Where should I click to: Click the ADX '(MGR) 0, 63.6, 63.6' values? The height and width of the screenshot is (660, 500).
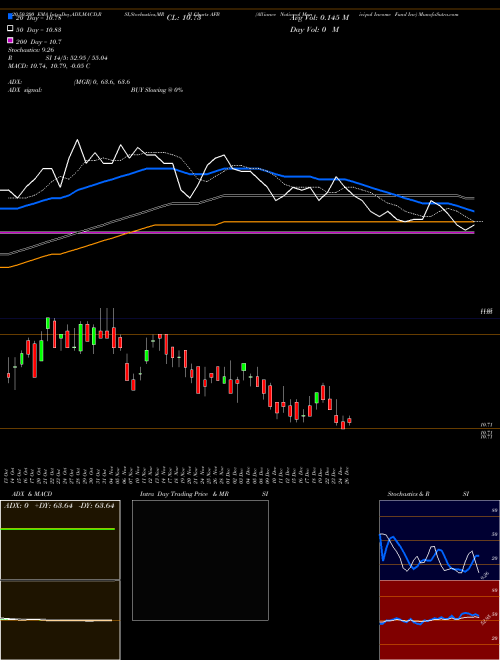pyautogui.click(x=102, y=82)
